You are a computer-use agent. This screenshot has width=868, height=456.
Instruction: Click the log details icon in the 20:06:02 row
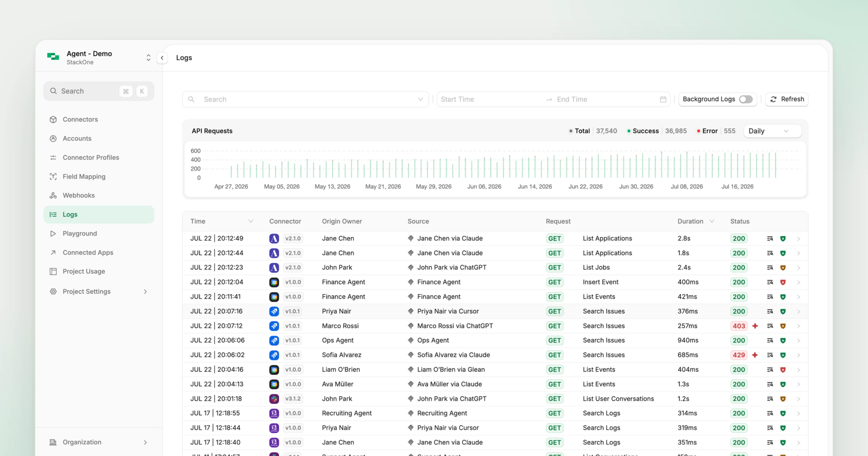coord(770,355)
